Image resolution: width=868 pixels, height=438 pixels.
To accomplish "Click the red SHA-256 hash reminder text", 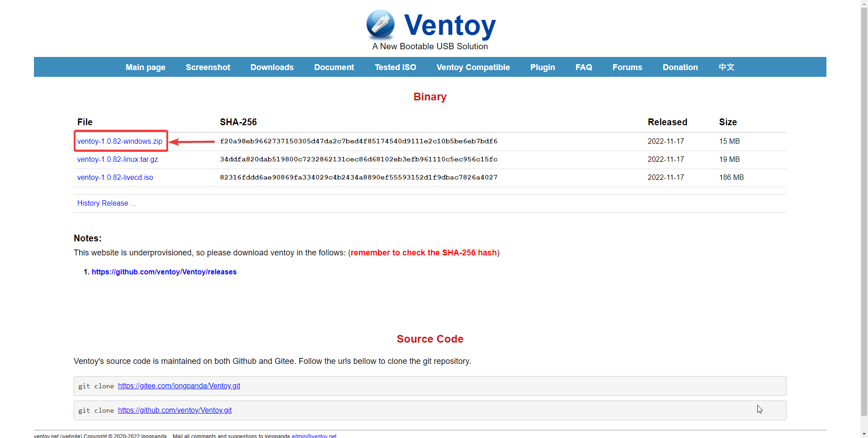I will click(424, 253).
